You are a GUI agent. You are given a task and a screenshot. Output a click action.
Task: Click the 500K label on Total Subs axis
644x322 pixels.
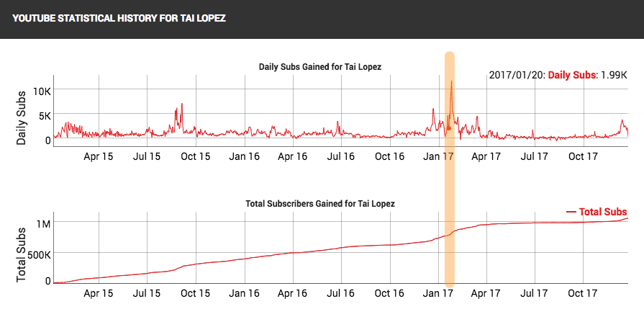pos(38,255)
